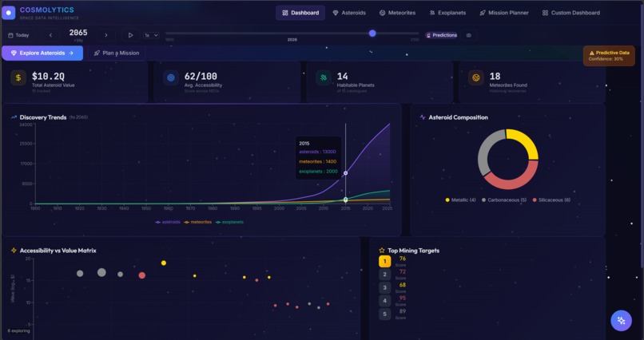Open the 1x playback speed dropdown
Image resolution: width=644 pixels, height=340 pixels.
tap(151, 35)
